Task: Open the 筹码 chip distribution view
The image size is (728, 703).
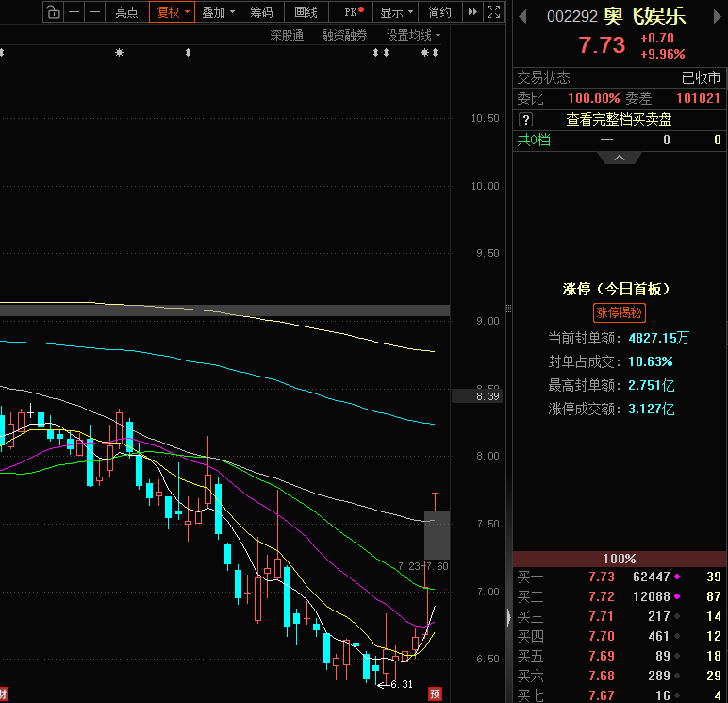Action: click(261, 12)
